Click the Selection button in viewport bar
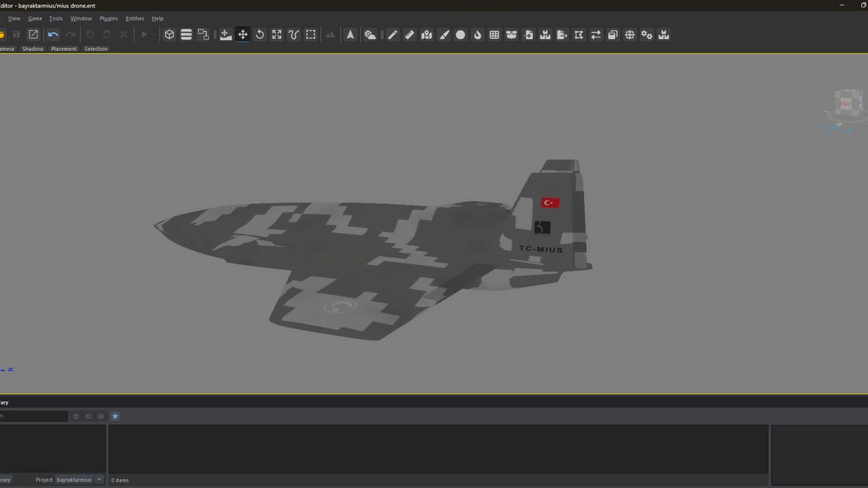 (96, 49)
